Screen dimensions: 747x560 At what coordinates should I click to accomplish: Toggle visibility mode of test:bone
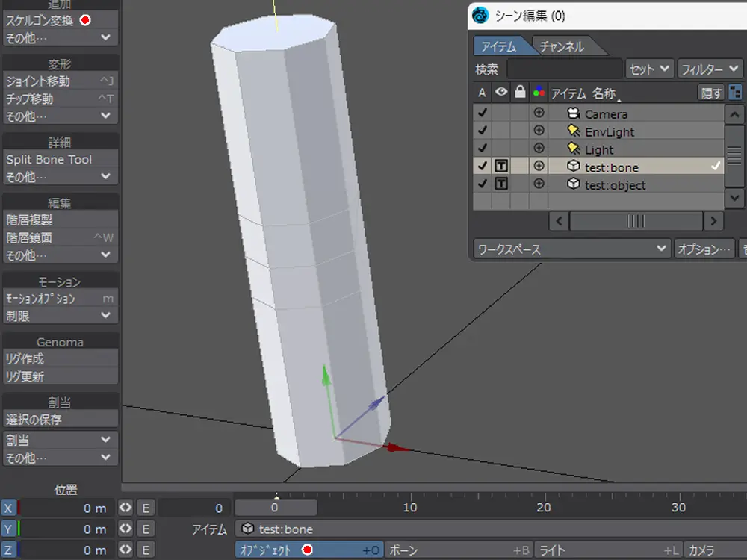coord(501,167)
